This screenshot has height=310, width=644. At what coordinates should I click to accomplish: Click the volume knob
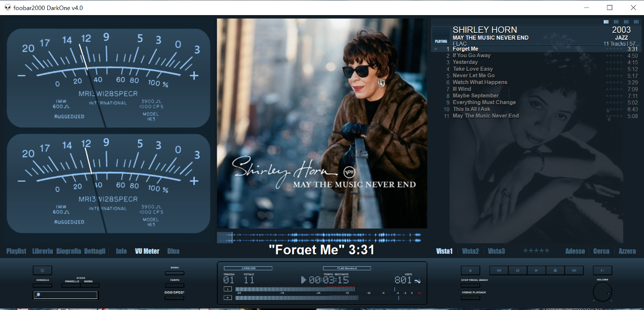pos(602,292)
